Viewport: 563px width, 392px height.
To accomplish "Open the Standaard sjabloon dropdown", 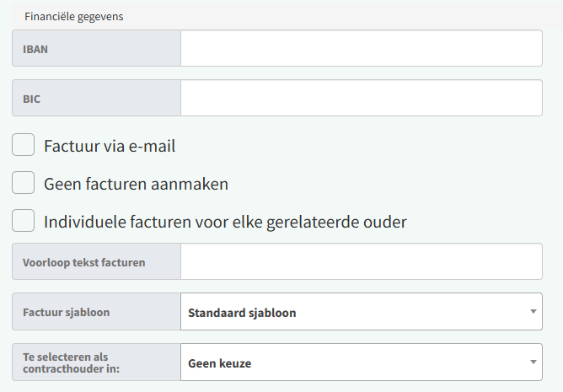I will 354,313.
